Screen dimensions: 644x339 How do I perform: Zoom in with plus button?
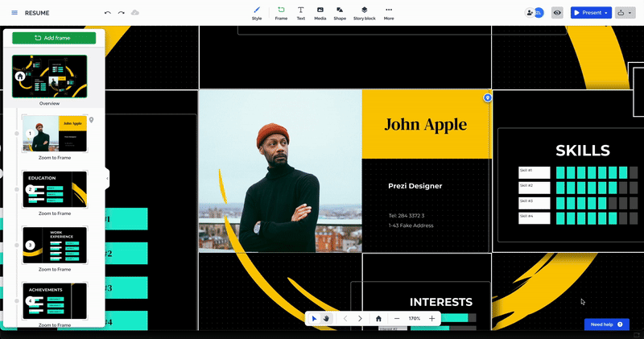pos(431,318)
